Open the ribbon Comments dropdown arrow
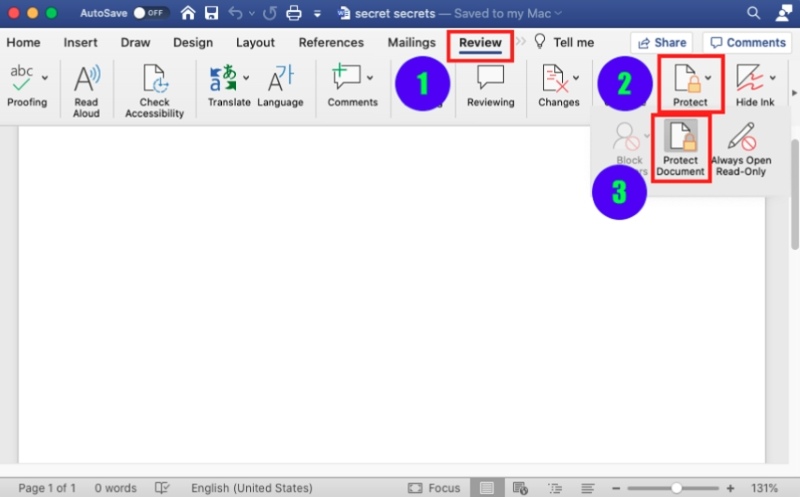Screen dimensions: 800x497 click(370, 78)
